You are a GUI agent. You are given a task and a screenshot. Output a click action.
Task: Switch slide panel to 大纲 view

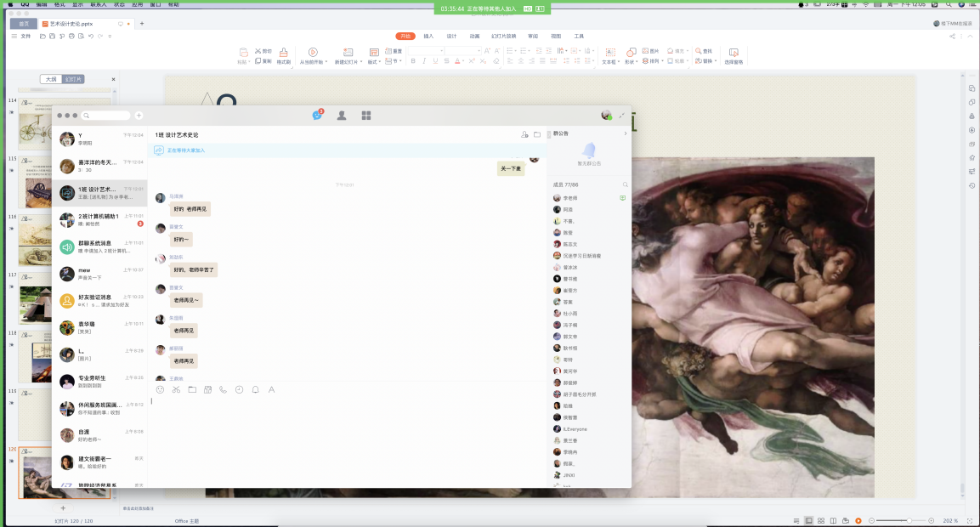coord(51,79)
